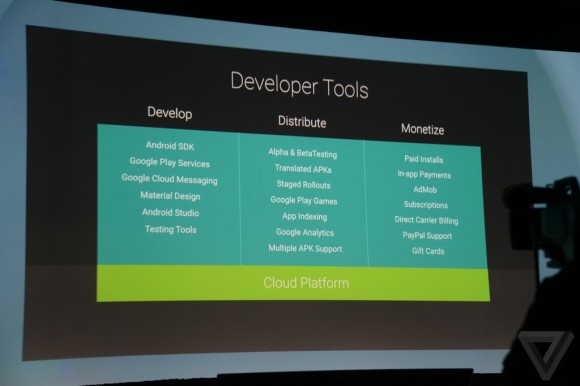Click the green Cloud Platform bar

pyautogui.click(x=293, y=283)
